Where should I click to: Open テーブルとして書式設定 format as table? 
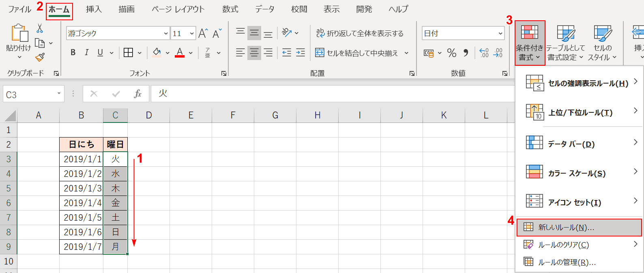565,43
